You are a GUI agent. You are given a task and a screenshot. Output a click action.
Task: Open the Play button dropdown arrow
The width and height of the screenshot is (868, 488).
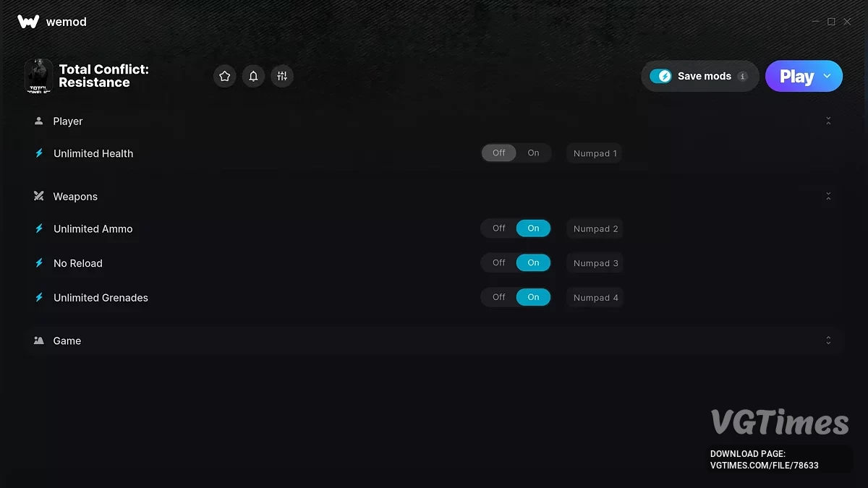click(827, 76)
